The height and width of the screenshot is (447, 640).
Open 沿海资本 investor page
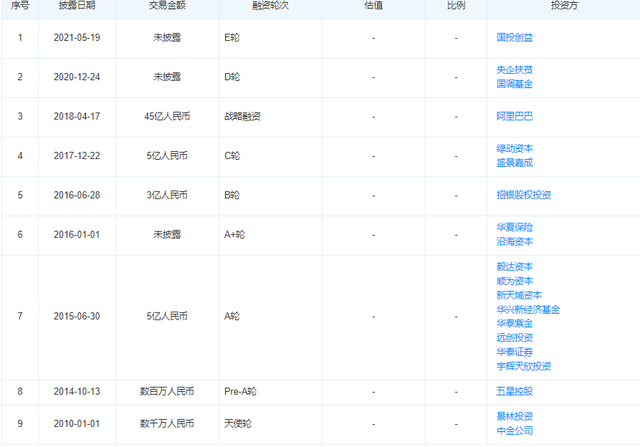tap(514, 242)
